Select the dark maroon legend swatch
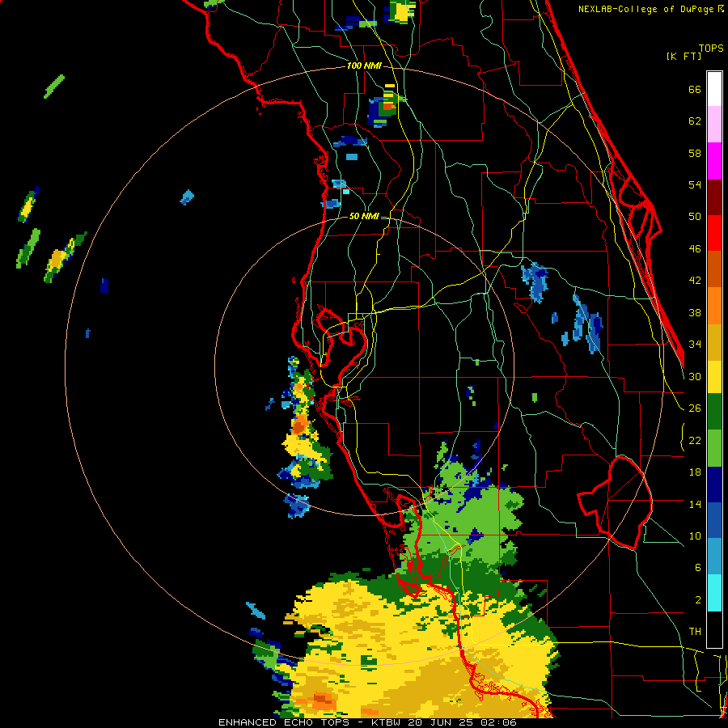The height and width of the screenshot is (728, 728). (714, 197)
